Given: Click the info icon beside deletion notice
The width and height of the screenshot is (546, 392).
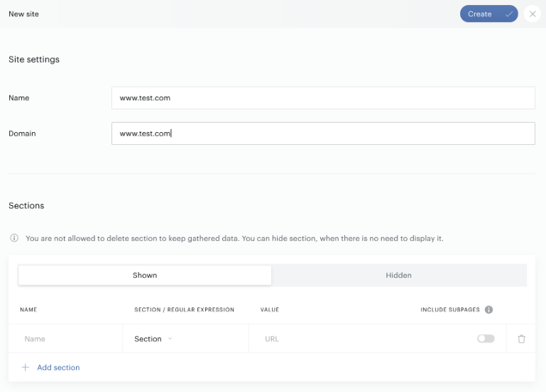Looking at the screenshot, I should tap(14, 238).
